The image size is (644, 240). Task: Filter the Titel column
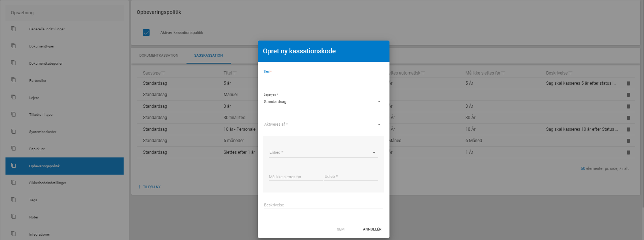point(235,73)
